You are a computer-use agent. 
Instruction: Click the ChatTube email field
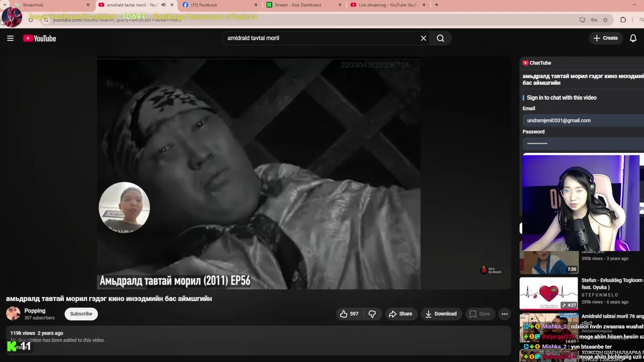click(x=583, y=121)
